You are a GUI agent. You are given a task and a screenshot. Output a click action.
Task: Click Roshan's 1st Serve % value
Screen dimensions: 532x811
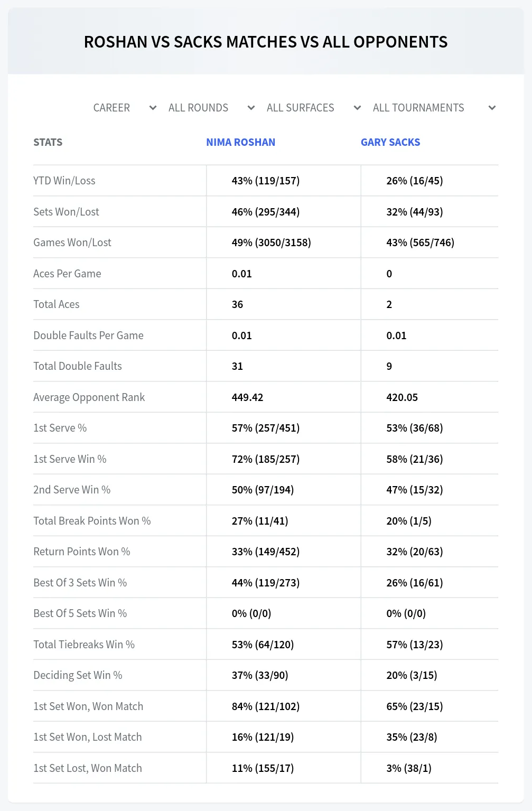click(266, 428)
